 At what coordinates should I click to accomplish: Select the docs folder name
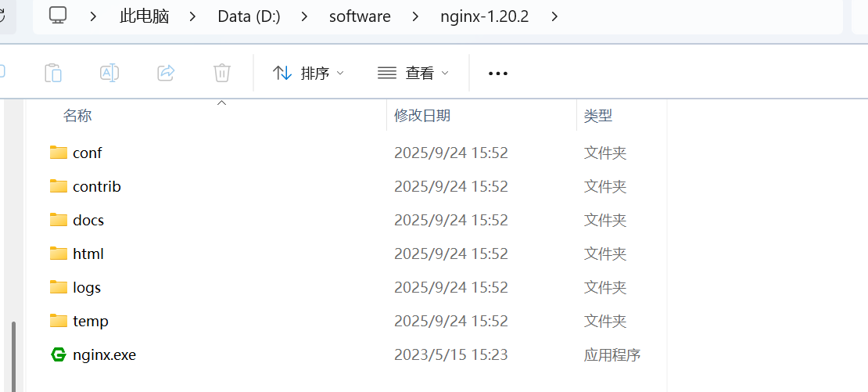click(88, 221)
